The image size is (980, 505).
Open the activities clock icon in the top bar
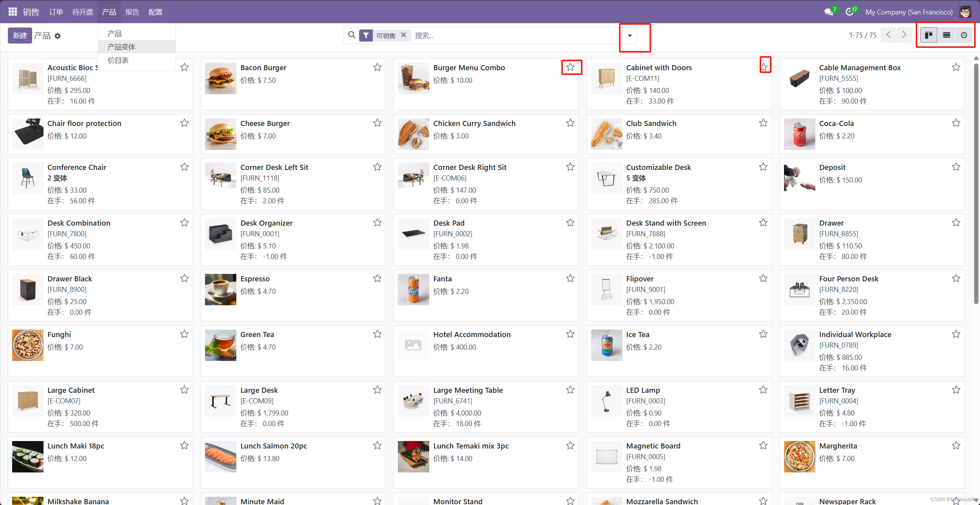click(x=849, y=12)
